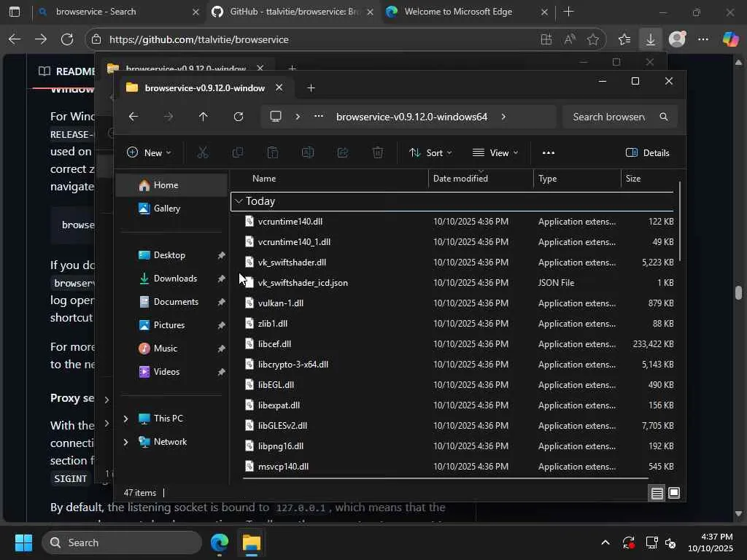Open Edge profile avatar
The height and width of the screenshot is (560, 747).
677,39
